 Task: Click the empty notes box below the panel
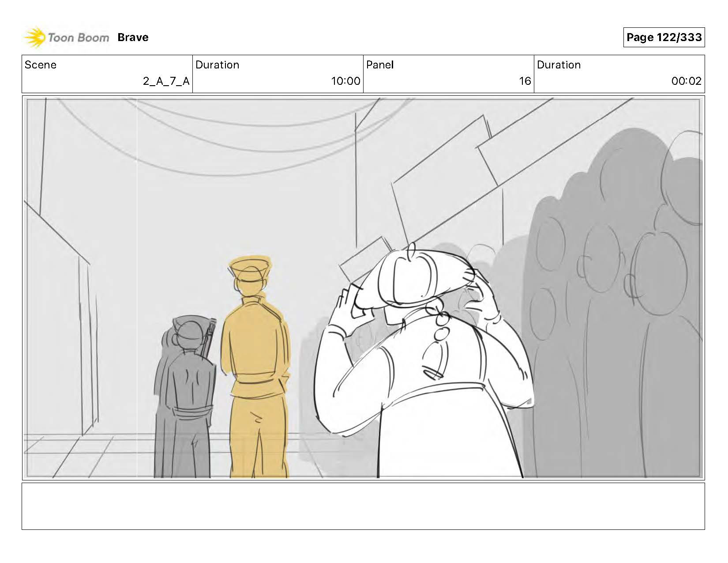click(x=363, y=506)
